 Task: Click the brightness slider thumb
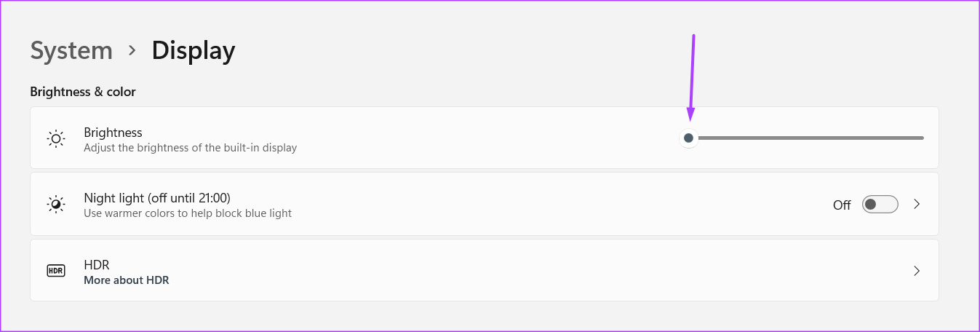688,138
